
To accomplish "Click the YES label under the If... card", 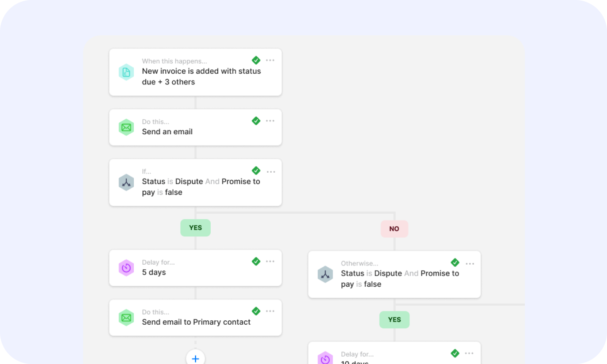I will click(195, 228).
